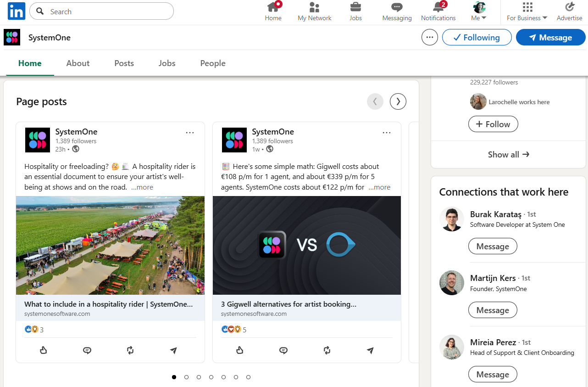The height and width of the screenshot is (387, 588).
Task: Message Martijn Kers
Action: tap(493, 310)
